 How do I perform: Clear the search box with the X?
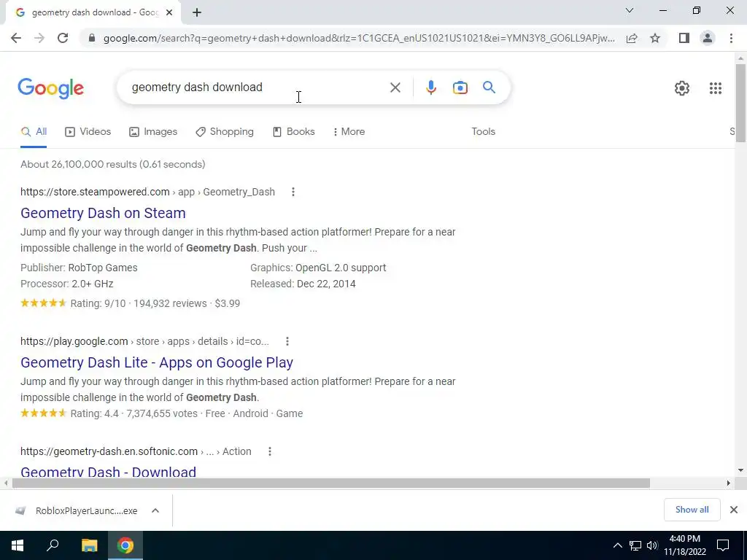tap(395, 87)
